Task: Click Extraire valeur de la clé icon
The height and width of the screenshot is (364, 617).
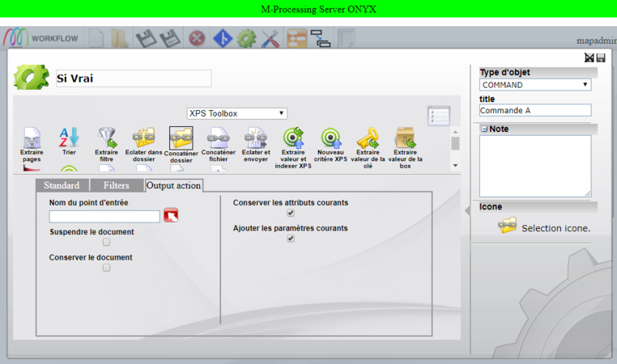Action: point(368,138)
